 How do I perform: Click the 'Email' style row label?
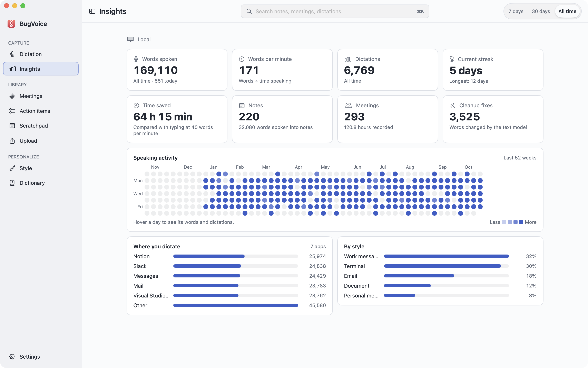[x=351, y=276]
